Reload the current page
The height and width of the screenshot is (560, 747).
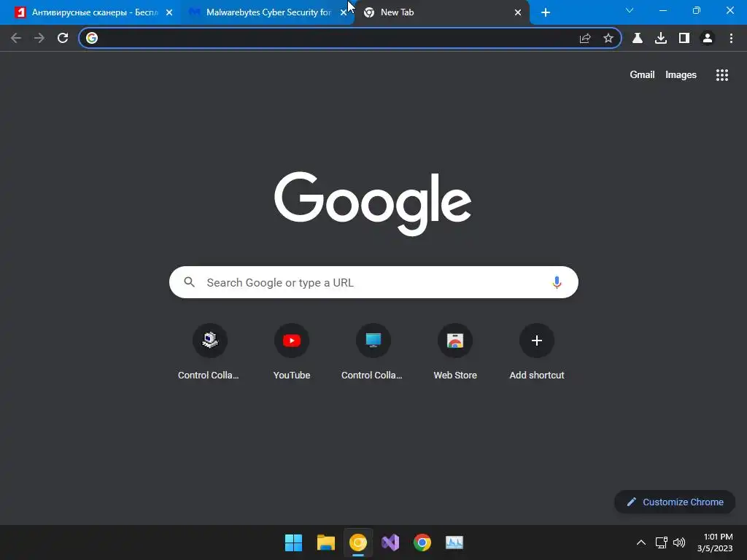(x=63, y=38)
